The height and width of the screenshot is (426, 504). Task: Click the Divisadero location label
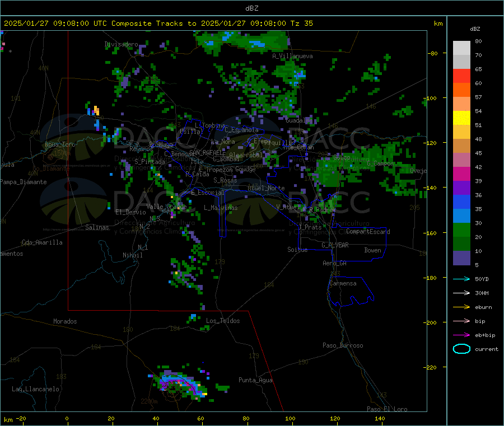121,44
